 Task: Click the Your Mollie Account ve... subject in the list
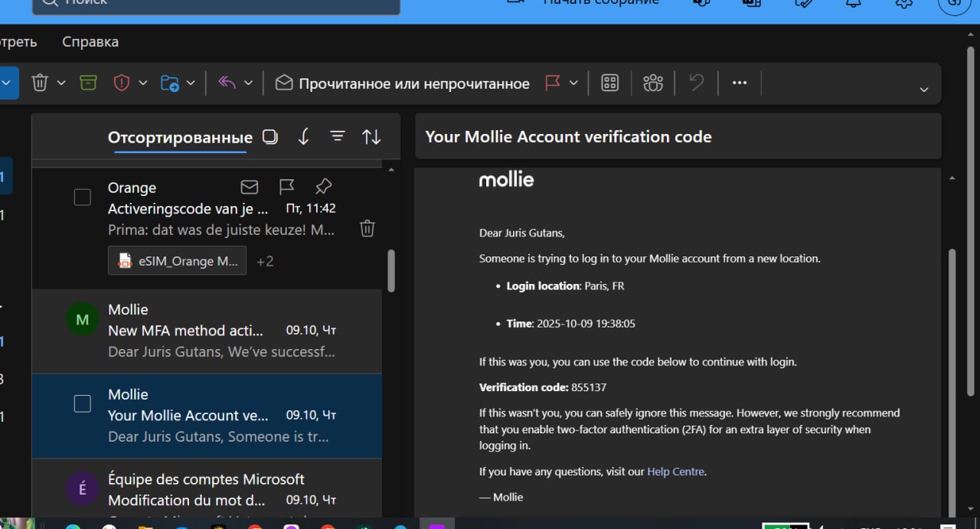pyautogui.click(x=188, y=416)
